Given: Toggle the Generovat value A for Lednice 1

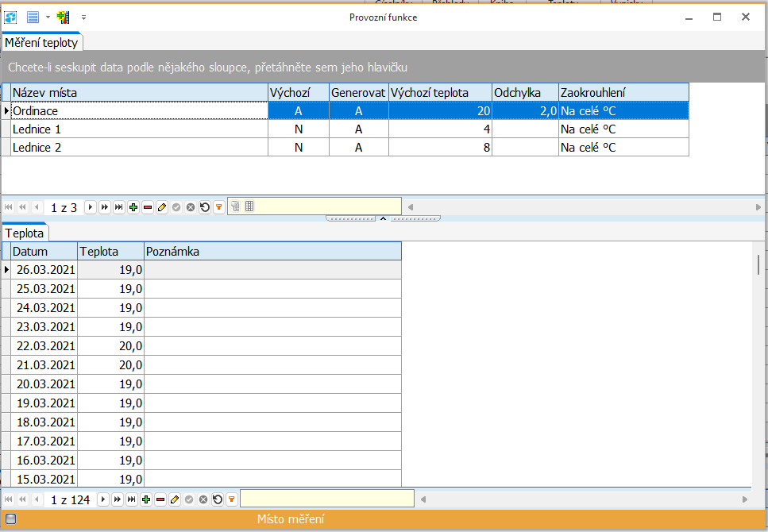Looking at the screenshot, I should pyautogui.click(x=358, y=129).
